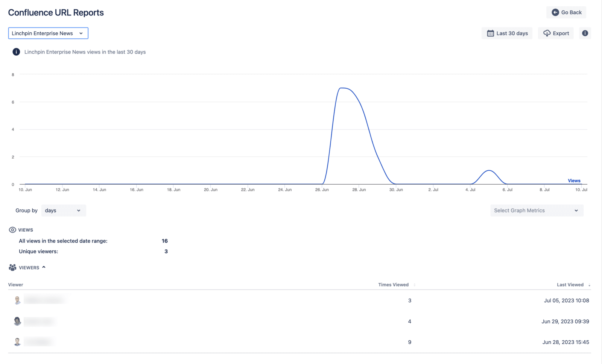Click the avatar of the first viewer
602x364 pixels.
coord(17,300)
